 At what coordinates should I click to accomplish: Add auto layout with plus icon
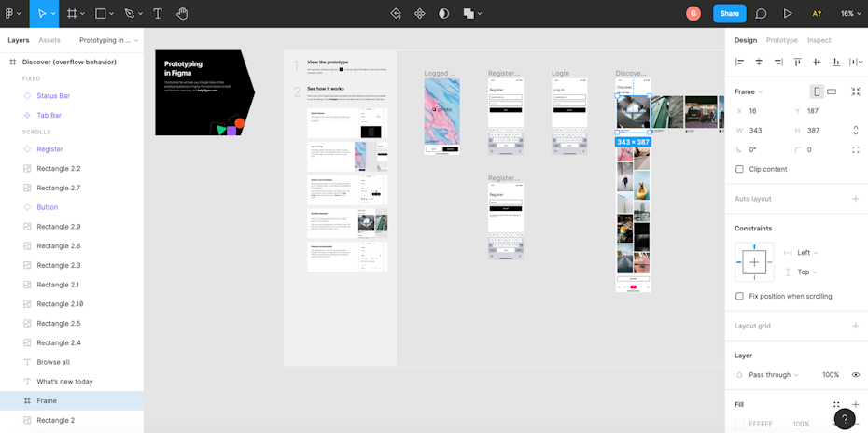pyautogui.click(x=855, y=199)
